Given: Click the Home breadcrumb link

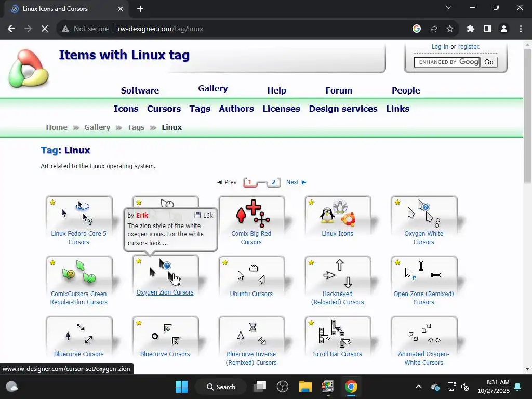Looking at the screenshot, I should [x=57, y=127].
